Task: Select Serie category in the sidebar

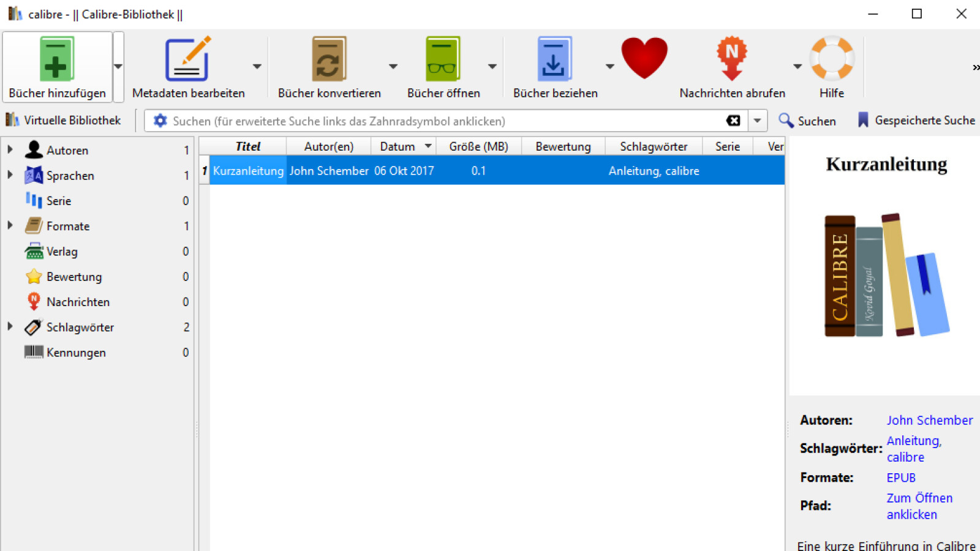Action: [59, 201]
